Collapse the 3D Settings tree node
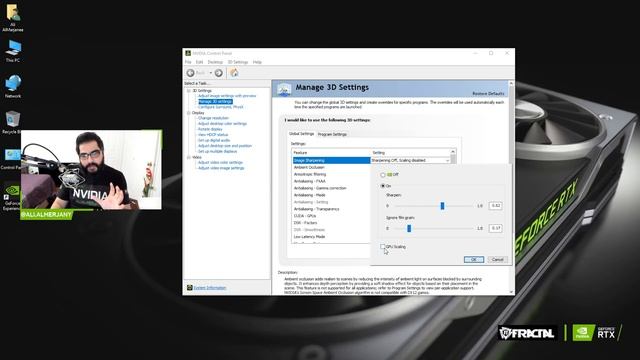 click(189, 91)
